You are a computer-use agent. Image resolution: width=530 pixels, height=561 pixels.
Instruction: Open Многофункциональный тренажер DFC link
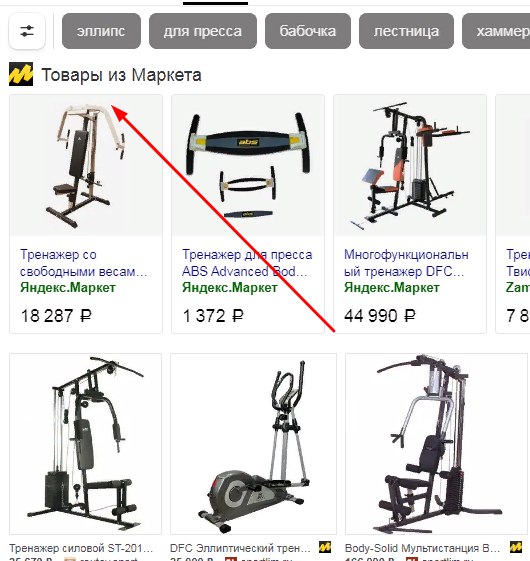tap(406, 263)
